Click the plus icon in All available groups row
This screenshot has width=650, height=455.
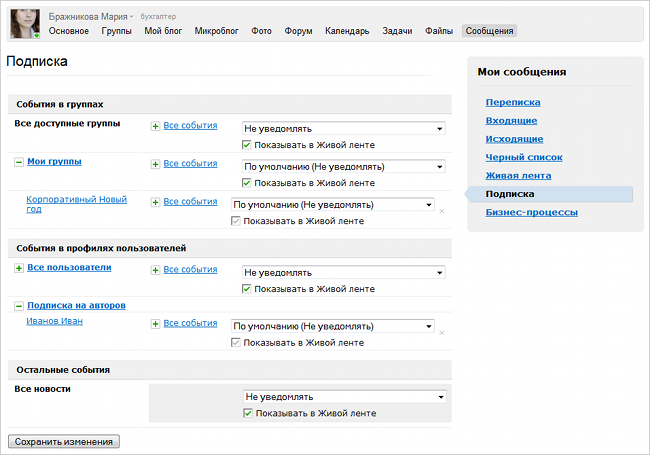click(155, 126)
